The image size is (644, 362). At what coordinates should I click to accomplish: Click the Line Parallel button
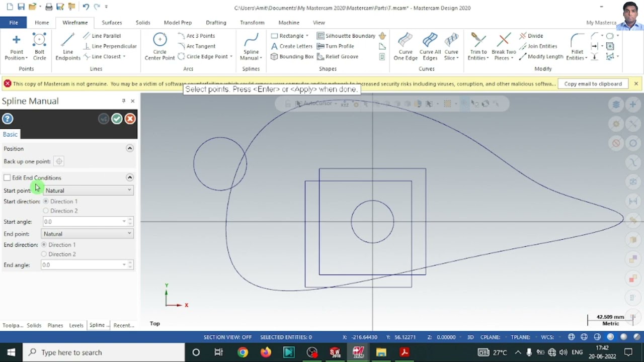(x=102, y=36)
